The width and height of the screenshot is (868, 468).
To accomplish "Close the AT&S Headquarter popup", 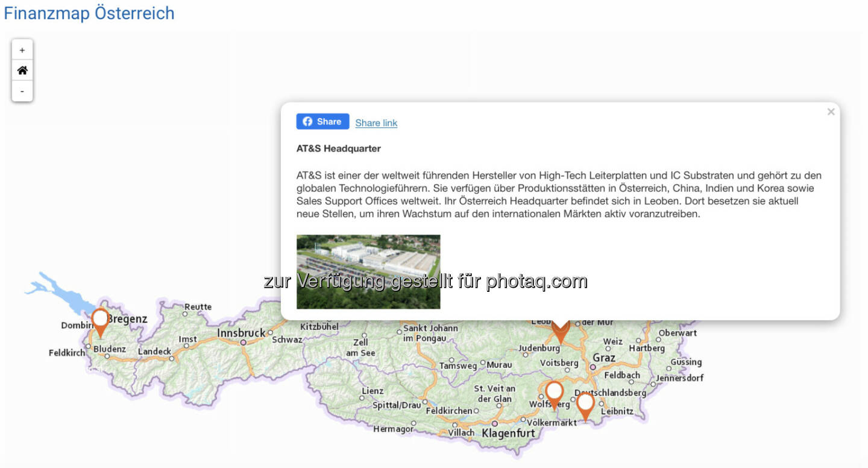I will [x=831, y=112].
